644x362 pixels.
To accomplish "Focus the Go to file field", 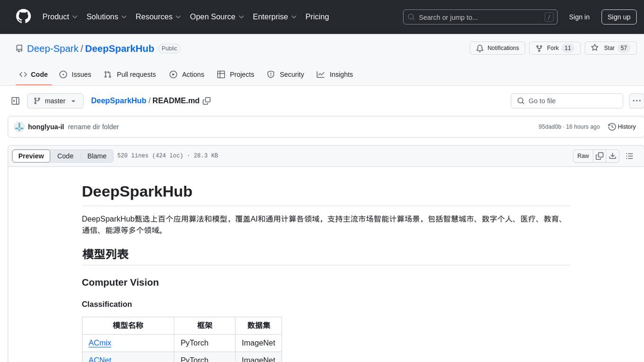I will click(x=567, y=101).
